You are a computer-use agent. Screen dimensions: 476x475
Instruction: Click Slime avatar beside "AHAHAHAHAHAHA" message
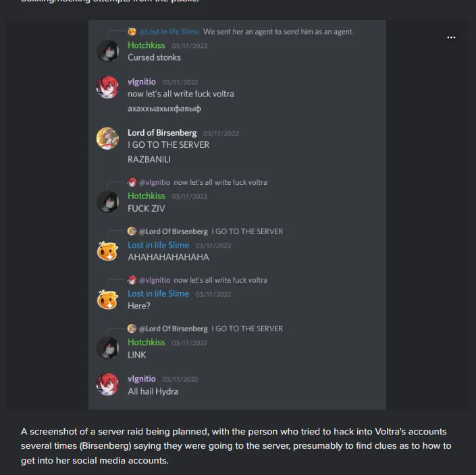[108, 250]
